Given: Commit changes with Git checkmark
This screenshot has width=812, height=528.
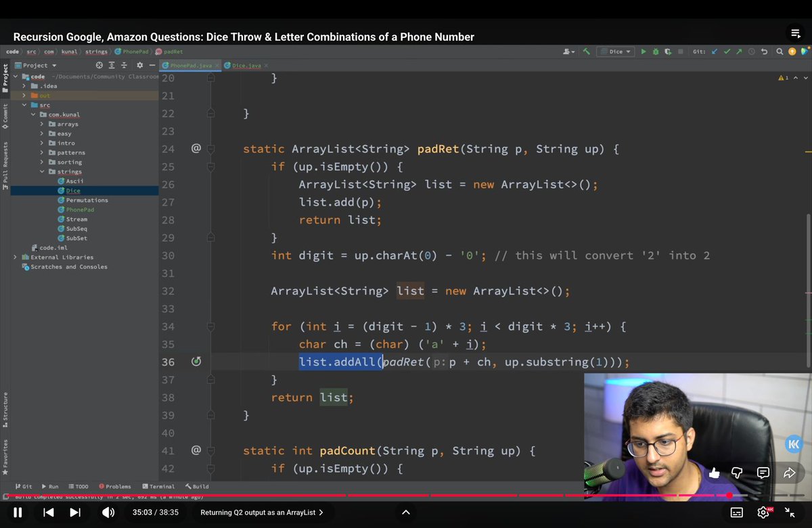Looking at the screenshot, I should (727, 51).
